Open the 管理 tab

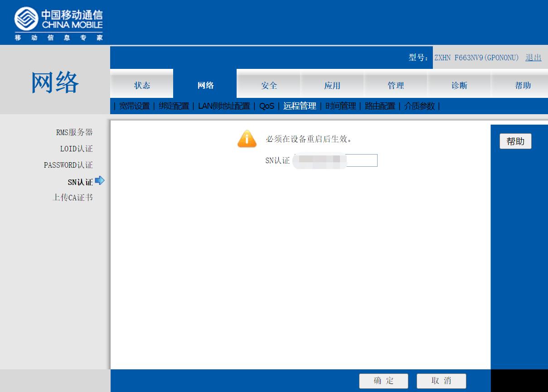[396, 85]
